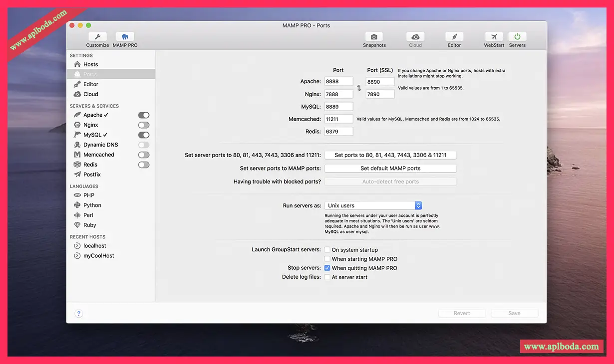Toggle the Redis switch on

pos(144,165)
